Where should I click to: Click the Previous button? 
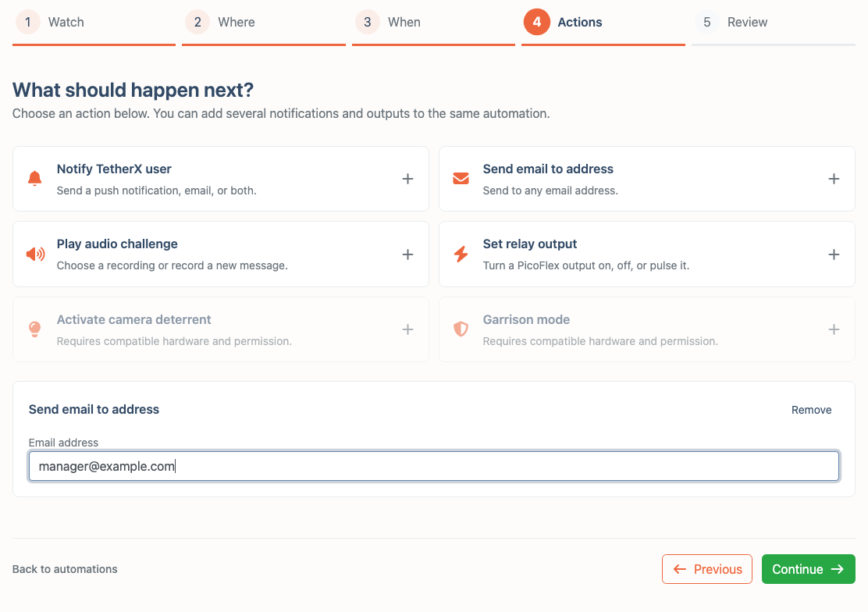(x=707, y=569)
